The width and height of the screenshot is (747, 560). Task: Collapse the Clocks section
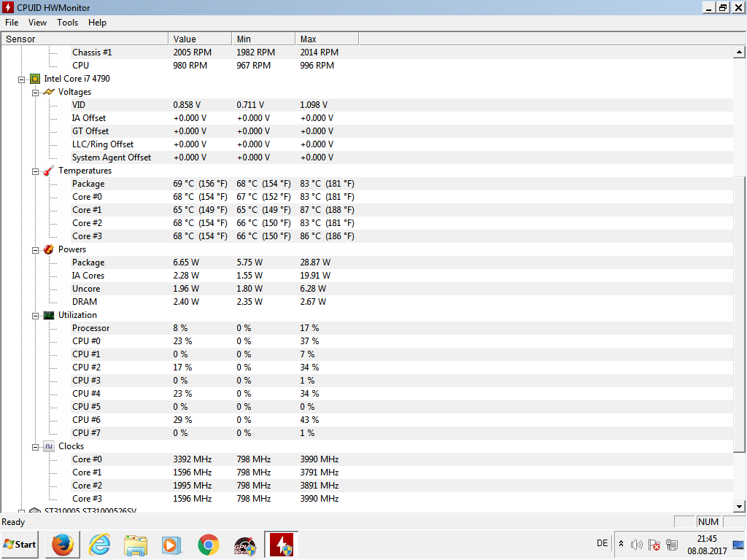35,447
